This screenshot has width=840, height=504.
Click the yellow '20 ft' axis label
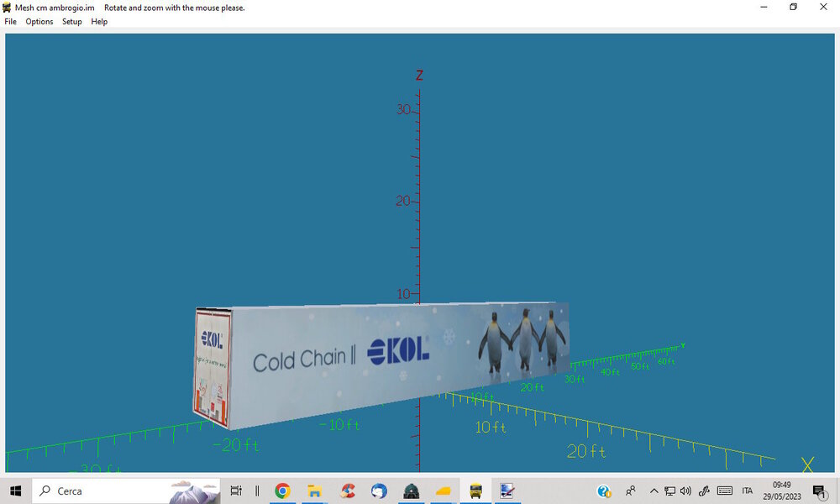[586, 452]
